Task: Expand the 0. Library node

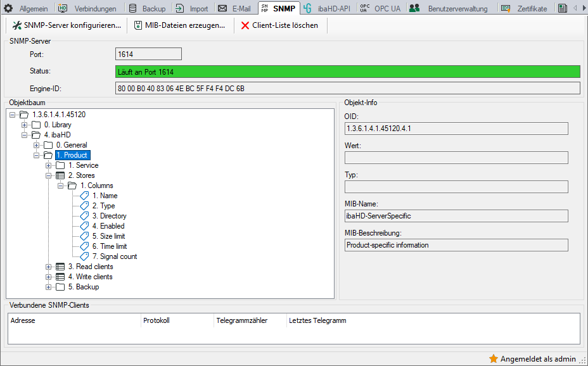Action: point(24,125)
